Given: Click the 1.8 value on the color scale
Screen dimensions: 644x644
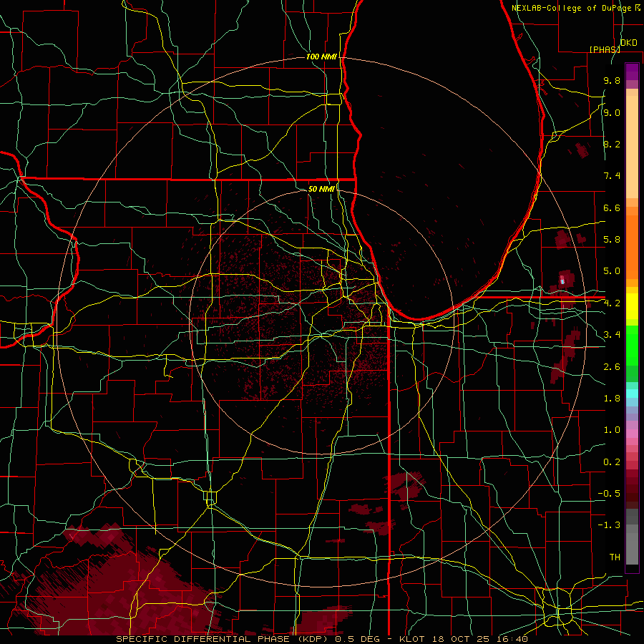Looking at the screenshot, I should coord(612,399).
